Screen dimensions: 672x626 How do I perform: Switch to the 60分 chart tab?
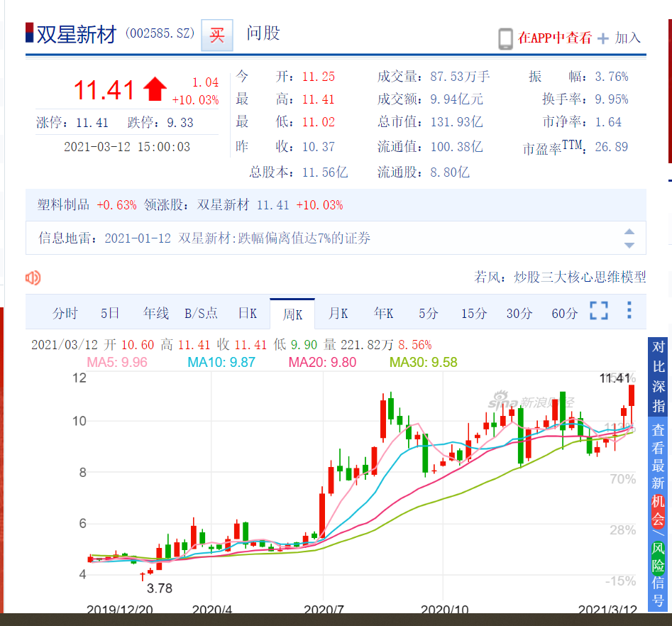click(x=565, y=314)
